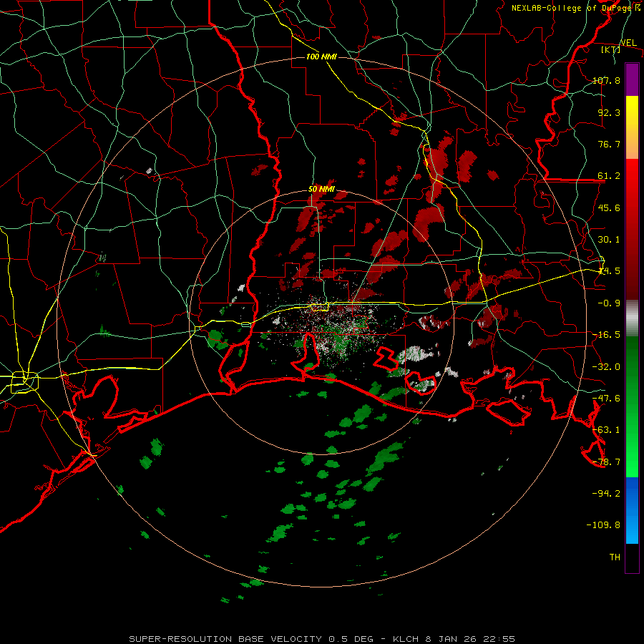Click the 50 NMI range ring label

321,190
